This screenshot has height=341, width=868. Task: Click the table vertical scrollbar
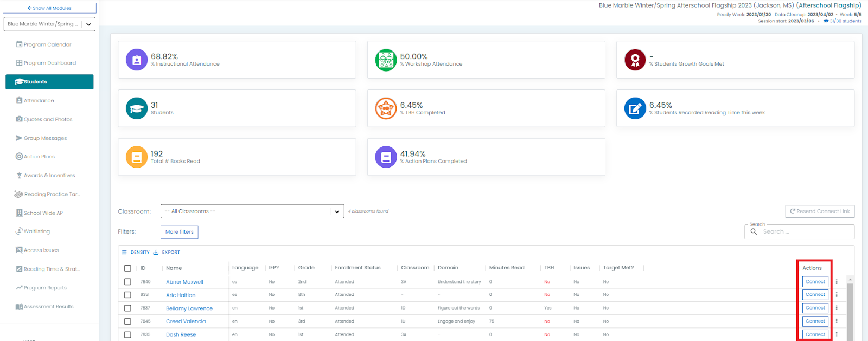pyautogui.click(x=850, y=309)
